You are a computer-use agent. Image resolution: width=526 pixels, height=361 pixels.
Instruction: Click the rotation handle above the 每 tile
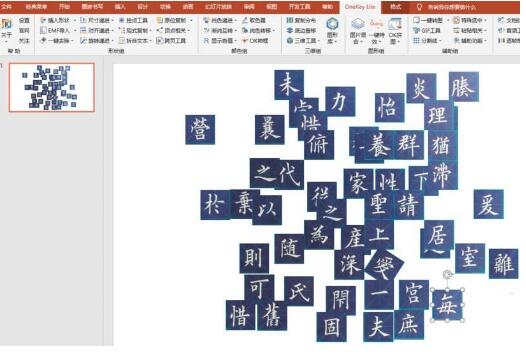tap(447, 275)
